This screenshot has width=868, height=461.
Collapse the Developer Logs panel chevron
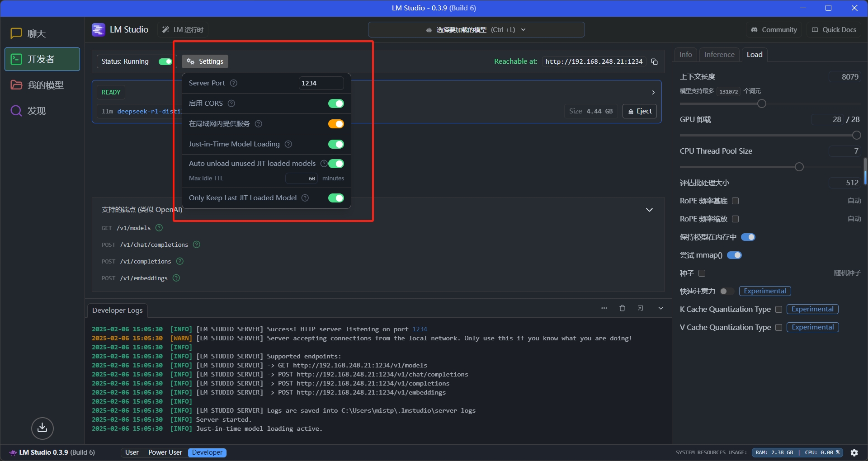(661, 308)
